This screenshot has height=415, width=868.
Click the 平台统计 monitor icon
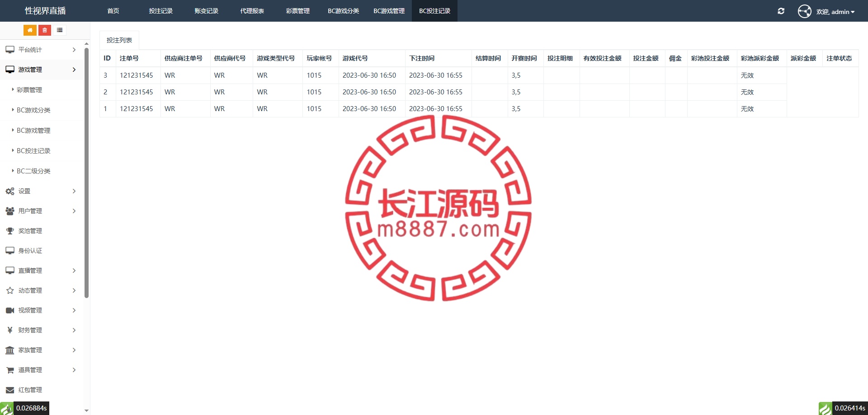click(10, 50)
